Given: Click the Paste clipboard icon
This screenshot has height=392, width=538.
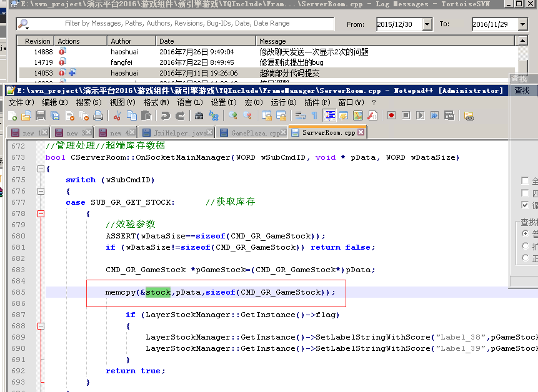Looking at the screenshot, I should (146, 116).
